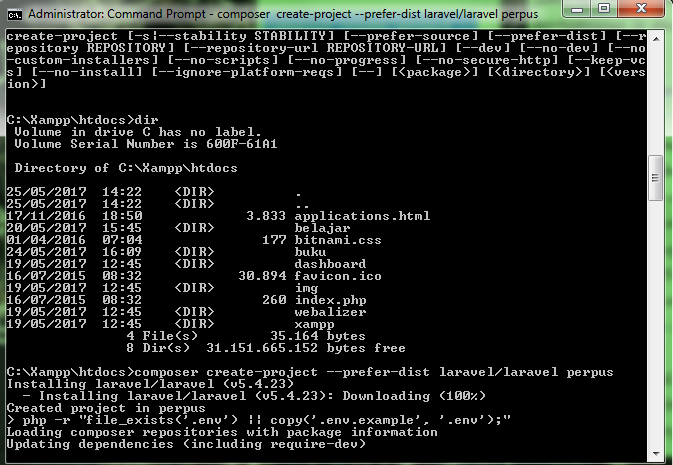The height and width of the screenshot is (465, 673).
Task: Click the 'Volume in drive C' line
Action: pyautogui.click(x=138, y=132)
